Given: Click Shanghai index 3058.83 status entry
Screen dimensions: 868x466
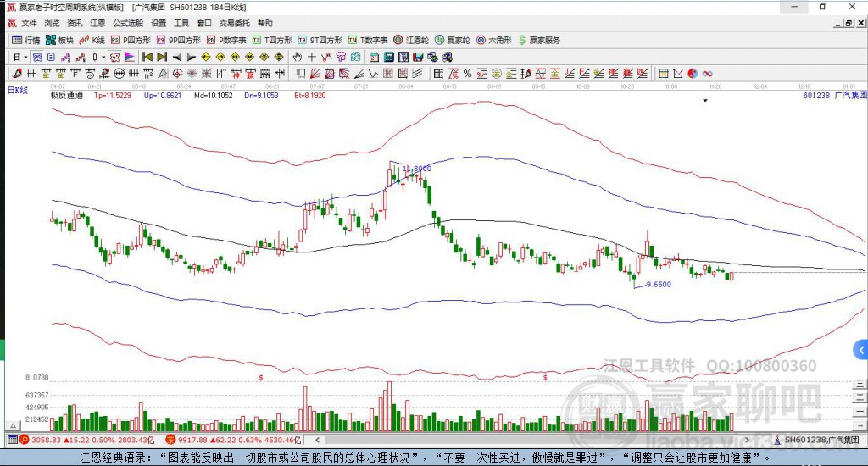Looking at the screenshot, I should click(88, 440).
